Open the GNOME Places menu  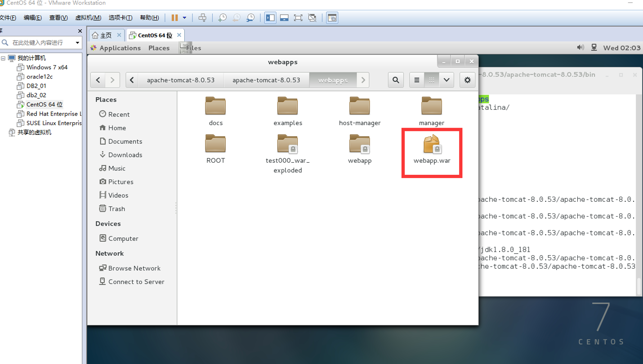tap(159, 48)
